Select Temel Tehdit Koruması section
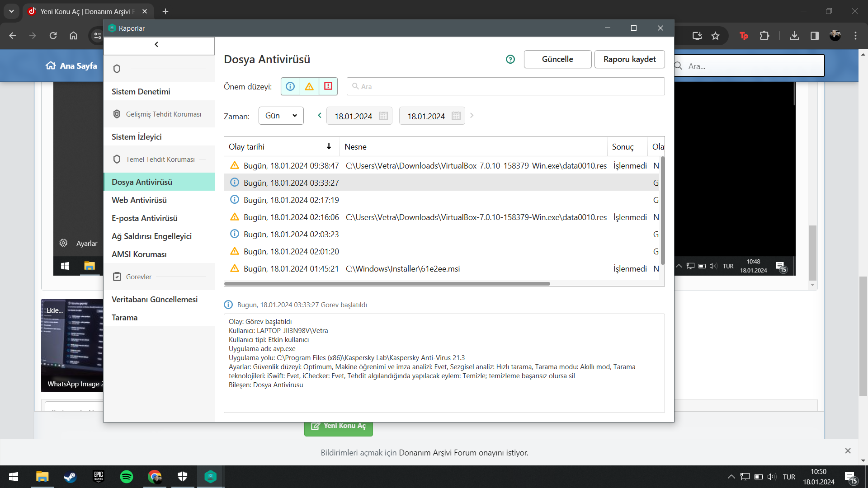The height and width of the screenshot is (488, 868). 159,160
